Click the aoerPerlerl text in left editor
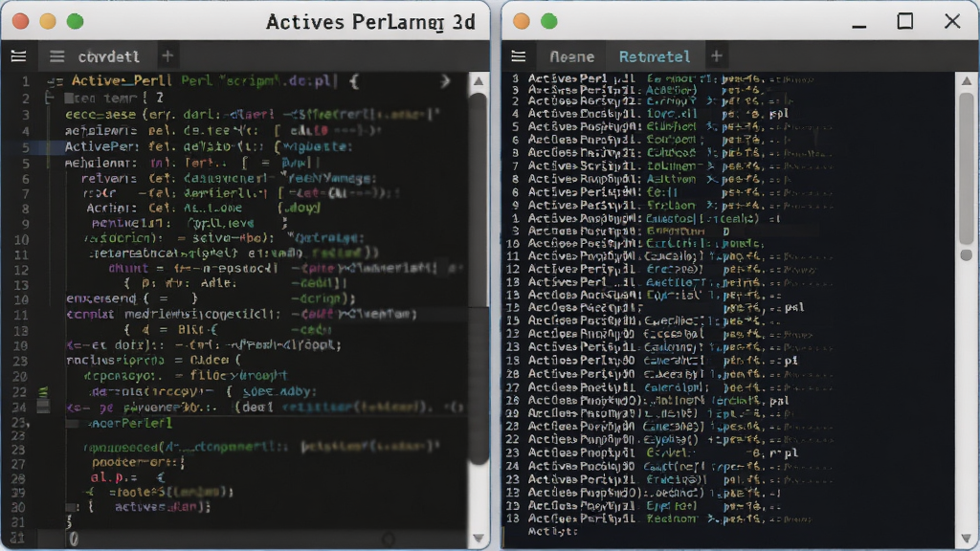Screen dimensions: 980x551 coord(130,424)
